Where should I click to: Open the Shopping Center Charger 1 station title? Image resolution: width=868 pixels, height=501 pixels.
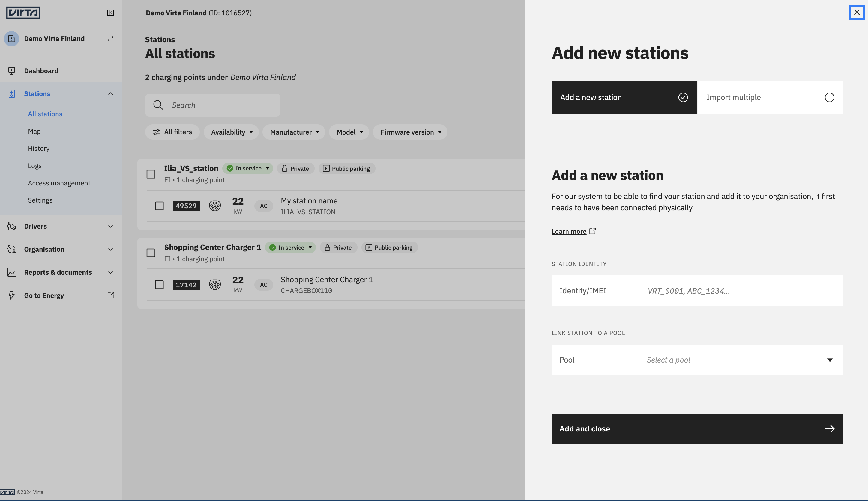(x=213, y=247)
